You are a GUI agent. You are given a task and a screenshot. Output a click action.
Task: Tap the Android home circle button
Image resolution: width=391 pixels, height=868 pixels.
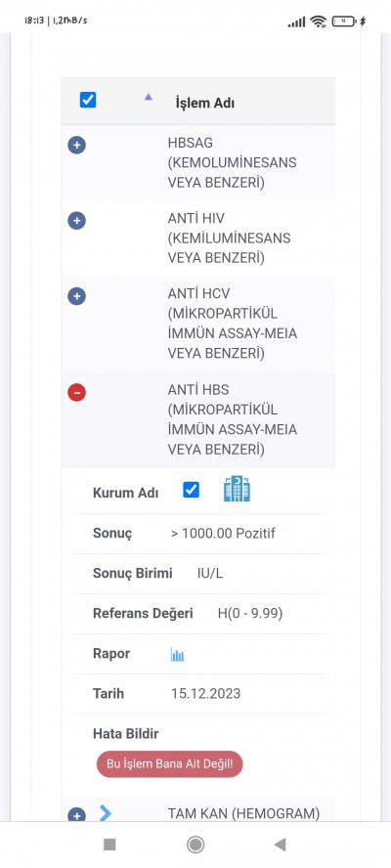[195, 845]
